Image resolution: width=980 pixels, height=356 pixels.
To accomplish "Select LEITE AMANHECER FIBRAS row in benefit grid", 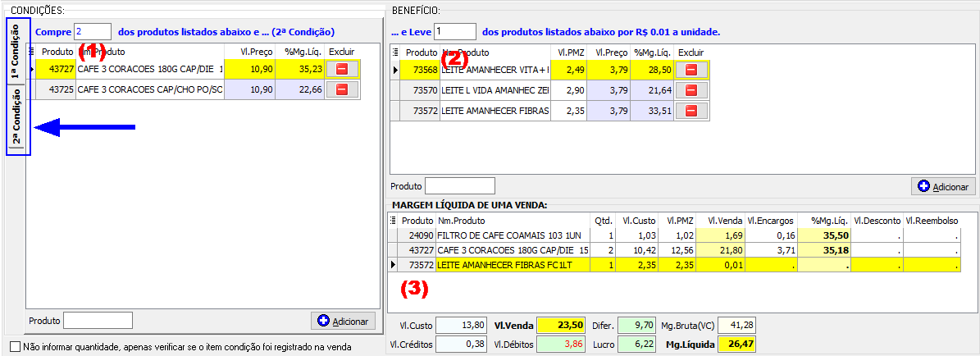I will [550, 111].
